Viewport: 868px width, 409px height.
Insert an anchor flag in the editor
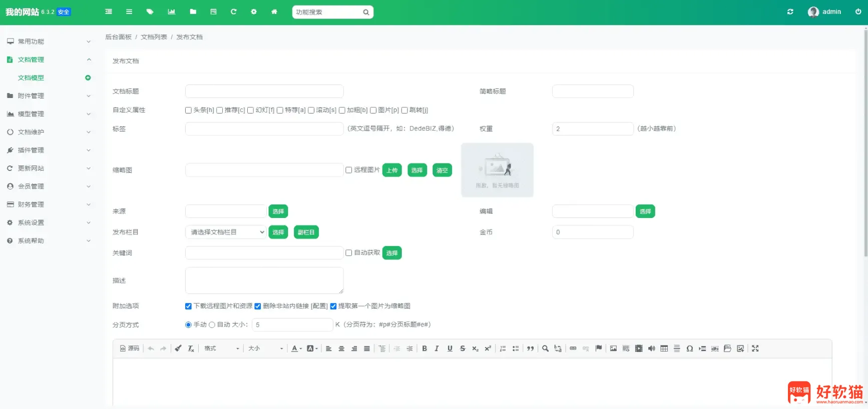point(599,348)
